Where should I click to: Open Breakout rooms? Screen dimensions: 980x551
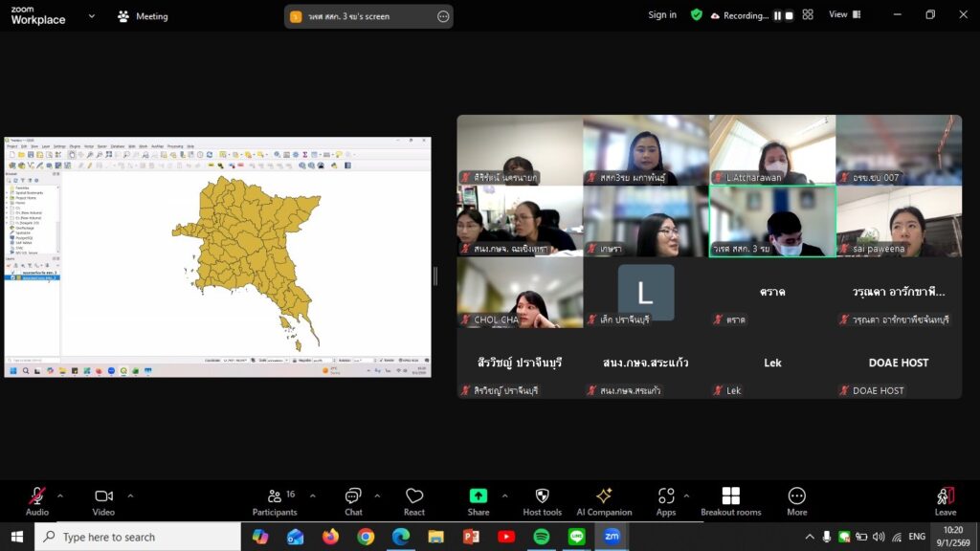point(730,500)
